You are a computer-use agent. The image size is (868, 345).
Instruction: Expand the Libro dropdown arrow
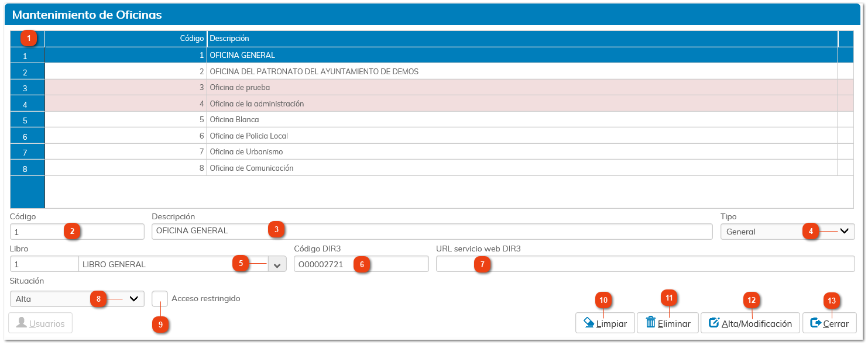point(277,264)
